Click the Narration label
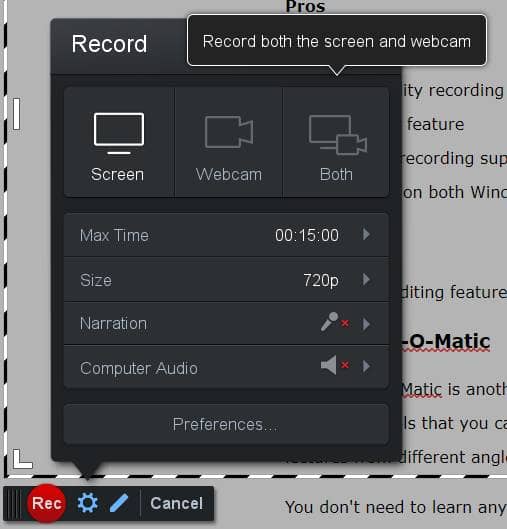This screenshot has height=529, width=507. click(113, 324)
